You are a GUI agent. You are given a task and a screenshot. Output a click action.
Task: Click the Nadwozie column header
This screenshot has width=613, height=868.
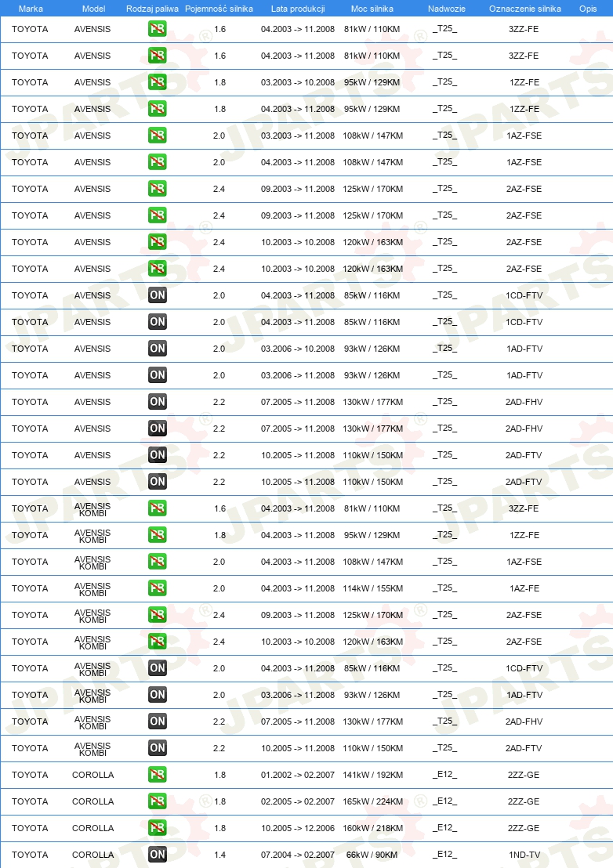[x=446, y=9]
